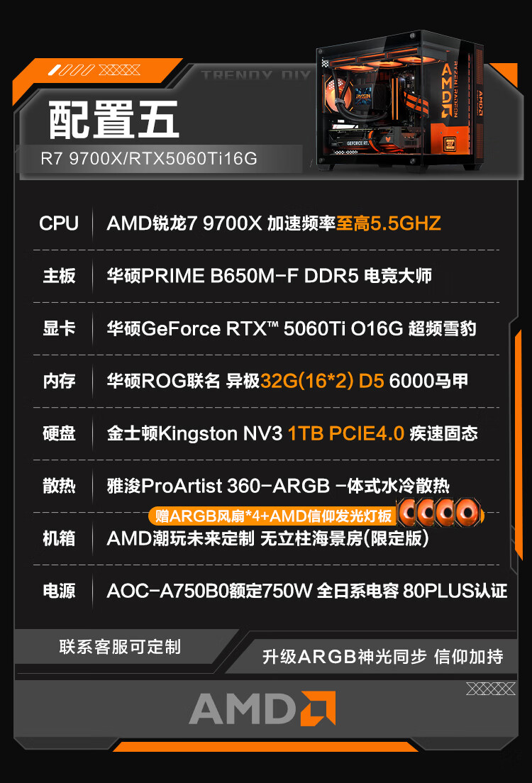532x783 pixels.
Task: Click the 显卡 row RTX 5060Ti O16G
Action: click(266, 328)
